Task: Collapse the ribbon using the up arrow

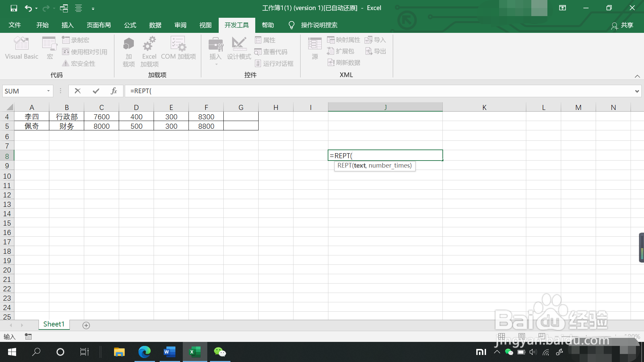Action: tap(637, 76)
